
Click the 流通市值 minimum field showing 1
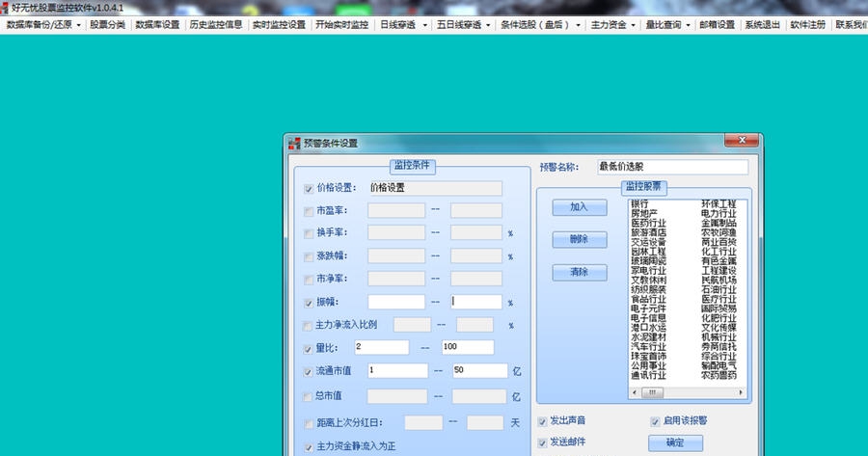(x=397, y=371)
